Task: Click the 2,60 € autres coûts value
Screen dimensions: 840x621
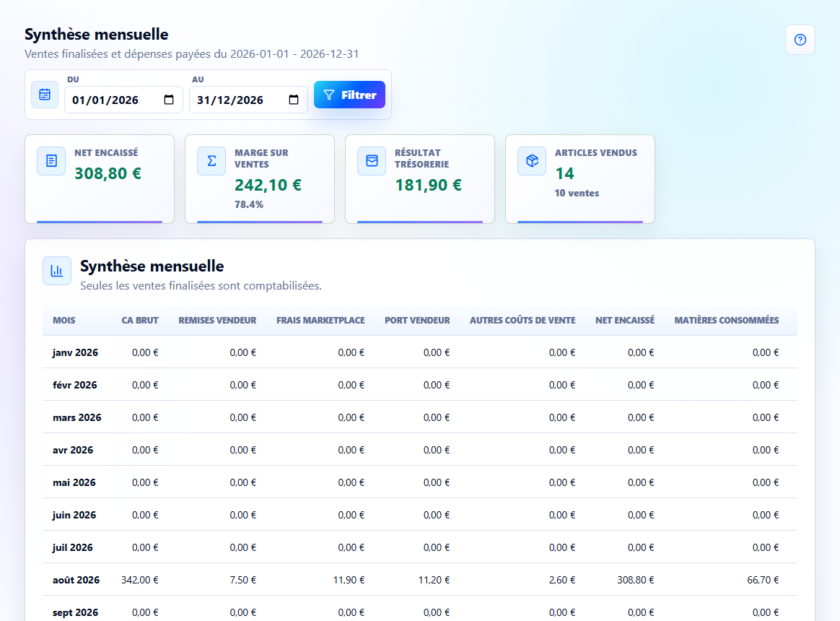Action: [x=562, y=580]
